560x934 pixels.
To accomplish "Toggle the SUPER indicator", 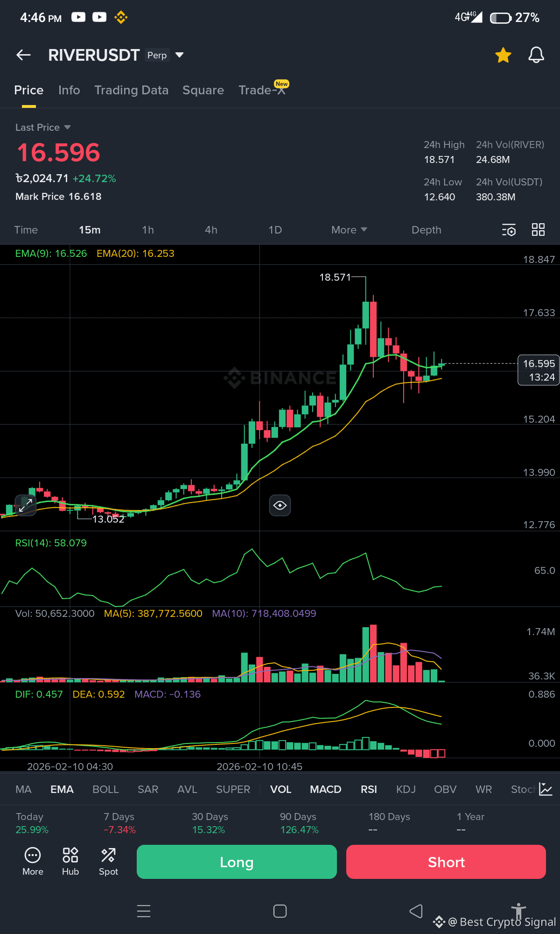I will [x=233, y=789].
